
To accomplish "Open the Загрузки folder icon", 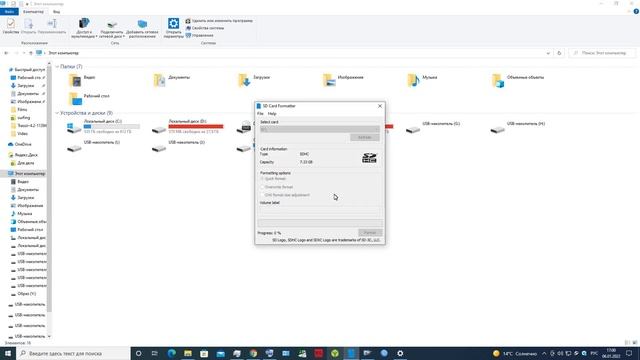I will pos(244,80).
